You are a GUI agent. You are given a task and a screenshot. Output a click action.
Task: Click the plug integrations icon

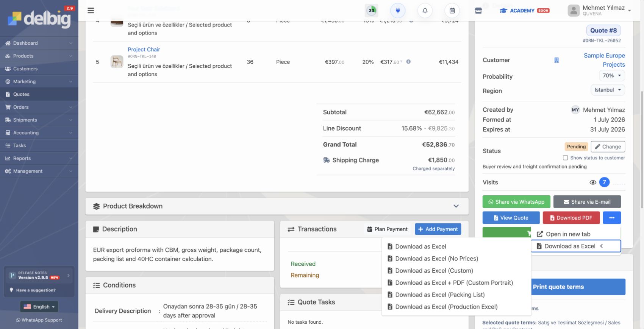point(398,11)
